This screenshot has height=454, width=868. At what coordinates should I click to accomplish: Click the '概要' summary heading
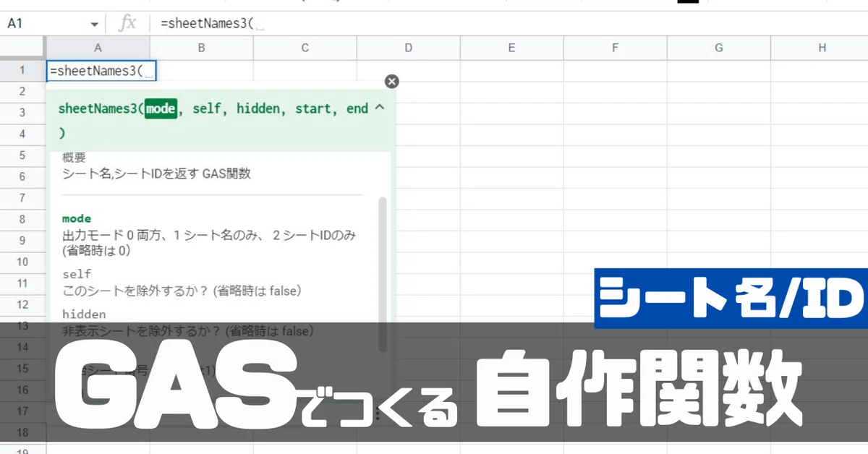pyautogui.click(x=74, y=158)
